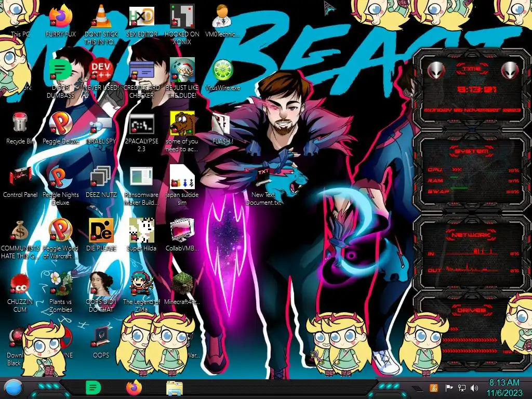Screen dimensions: 532x399
Task: Open green chat app in taskbar
Action: click(x=94, y=388)
